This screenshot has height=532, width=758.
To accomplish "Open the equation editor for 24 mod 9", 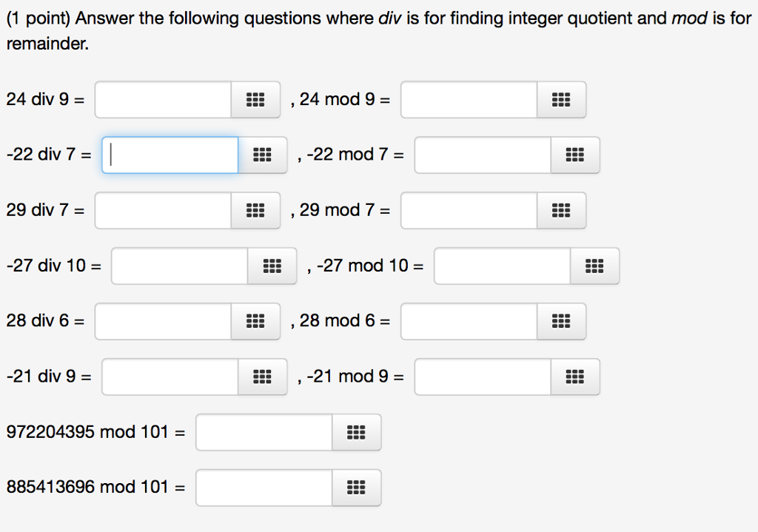I will 561,99.
